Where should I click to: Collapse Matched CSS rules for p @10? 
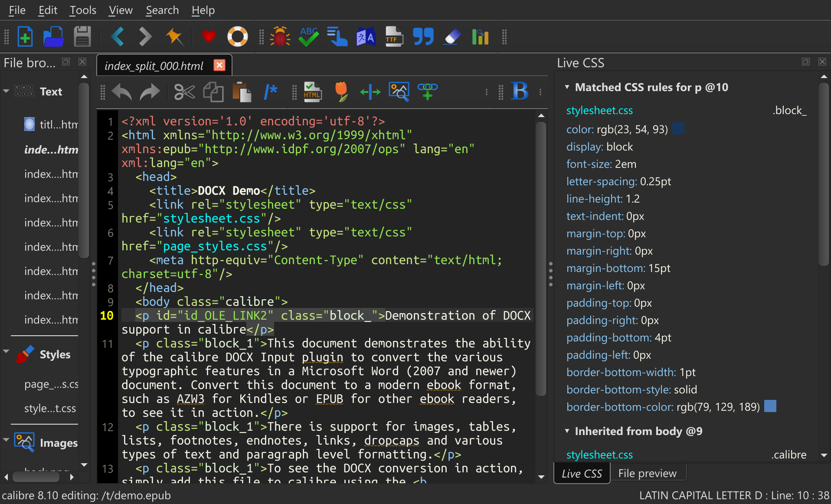pyautogui.click(x=567, y=87)
